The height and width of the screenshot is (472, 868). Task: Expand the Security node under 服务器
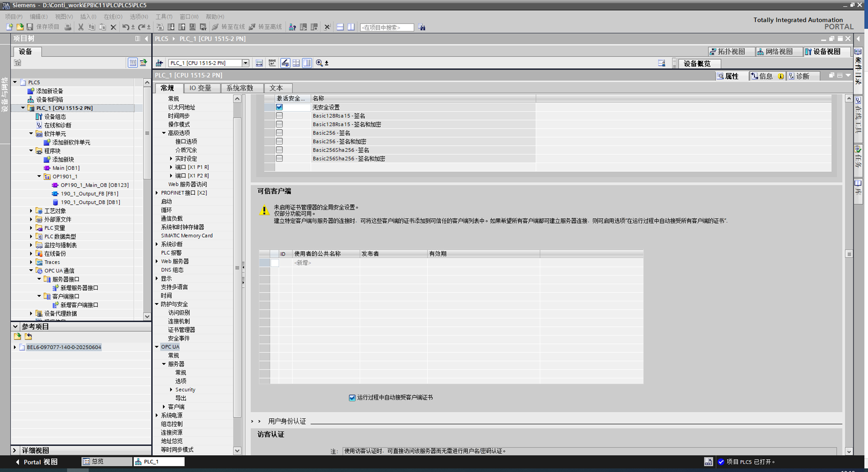[x=171, y=390]
